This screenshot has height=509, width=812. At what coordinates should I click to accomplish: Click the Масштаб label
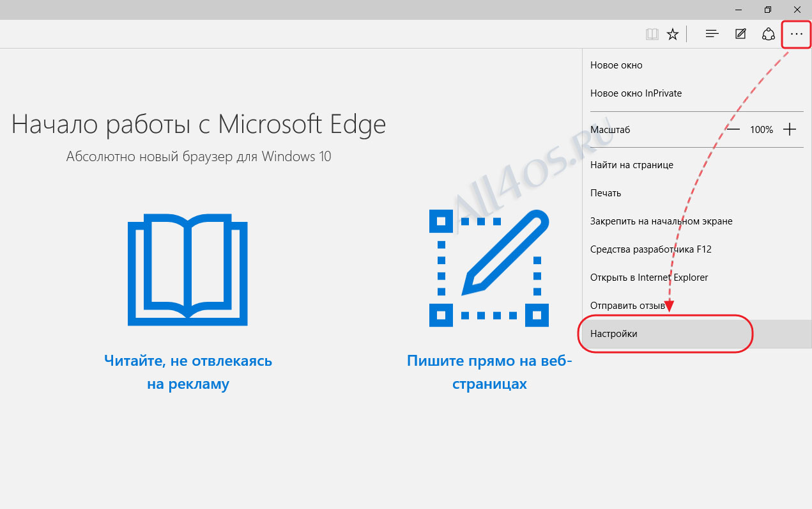611,130
